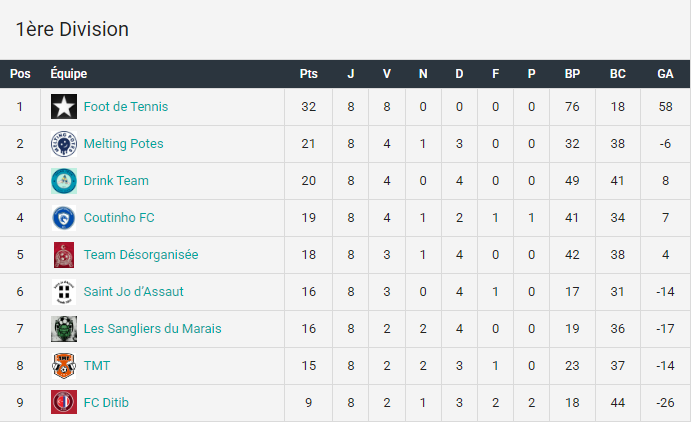Click the Drink Team round logo
The height and width of the screenshot is (426, 693).
(64, 181)
